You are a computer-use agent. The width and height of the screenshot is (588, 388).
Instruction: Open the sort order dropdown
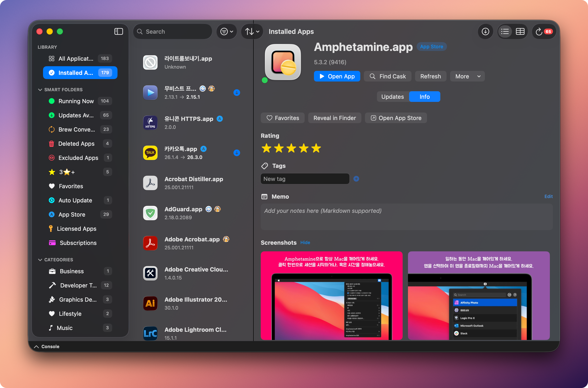coord(252,31)
